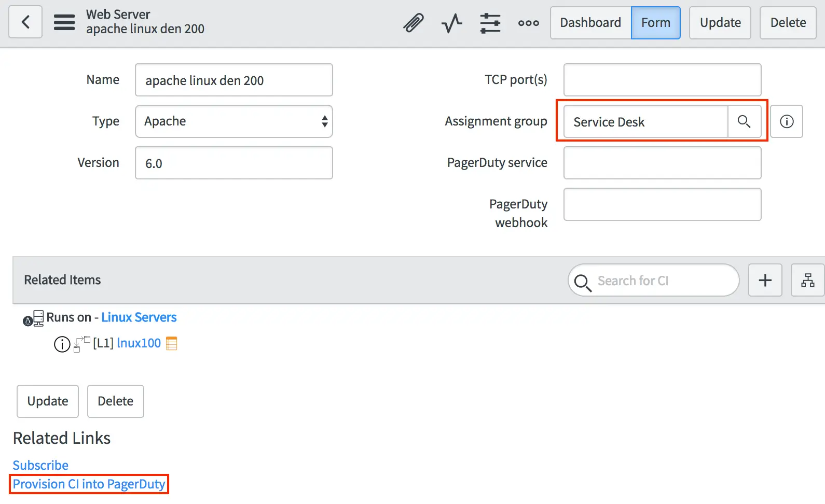Image resolution: width=825 pixels, height=504 pixels.
Task: Open form personalization sliders icon
Action: [x=490, y=23]
